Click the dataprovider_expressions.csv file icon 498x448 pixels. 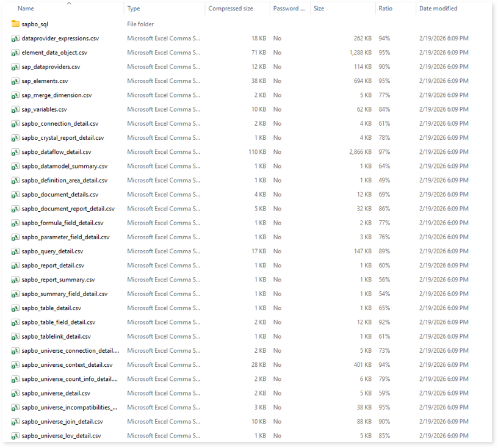click(15, 38)
